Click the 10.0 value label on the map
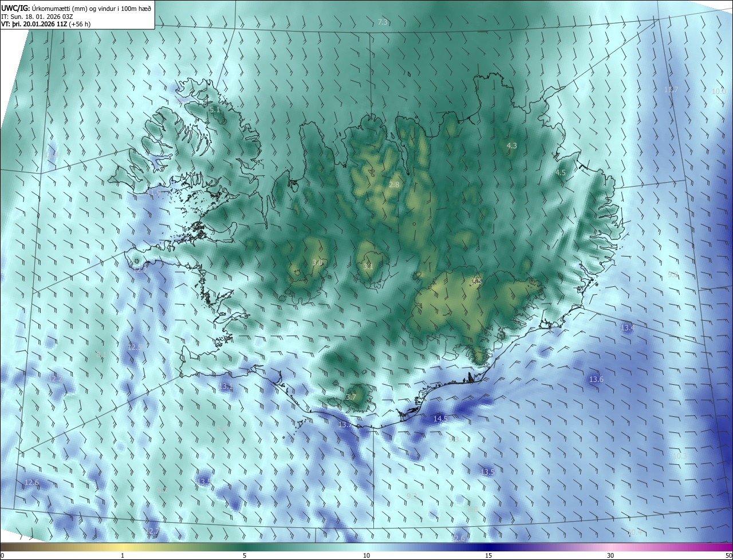The height and width of the screenshot is (560, 733). (719, 91)
